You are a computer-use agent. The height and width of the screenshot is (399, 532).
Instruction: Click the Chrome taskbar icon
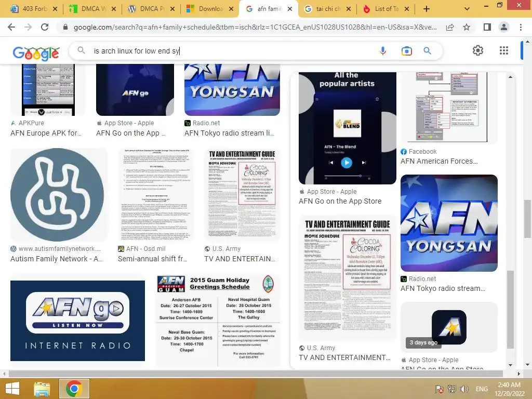coord(74,389)
